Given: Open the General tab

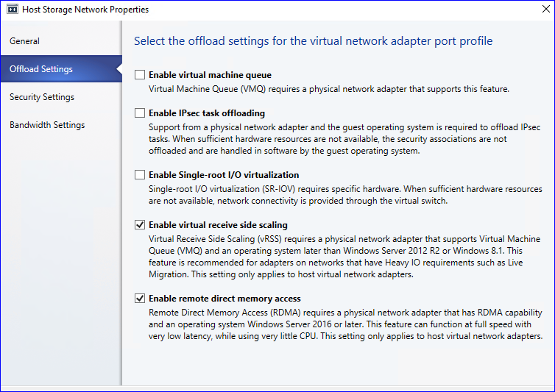Looking at the screenshot, I should pyautogui.click(x=25, y=41).
